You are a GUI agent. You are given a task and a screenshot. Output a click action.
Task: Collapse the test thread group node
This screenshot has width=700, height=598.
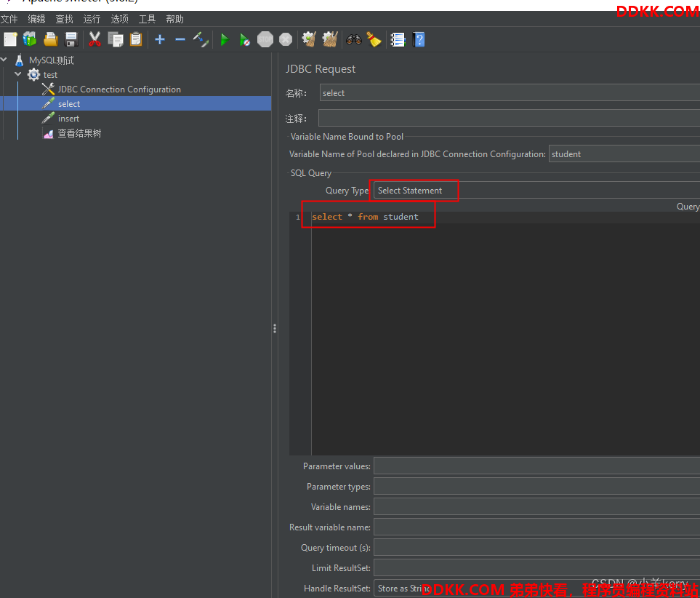(18, 74)
